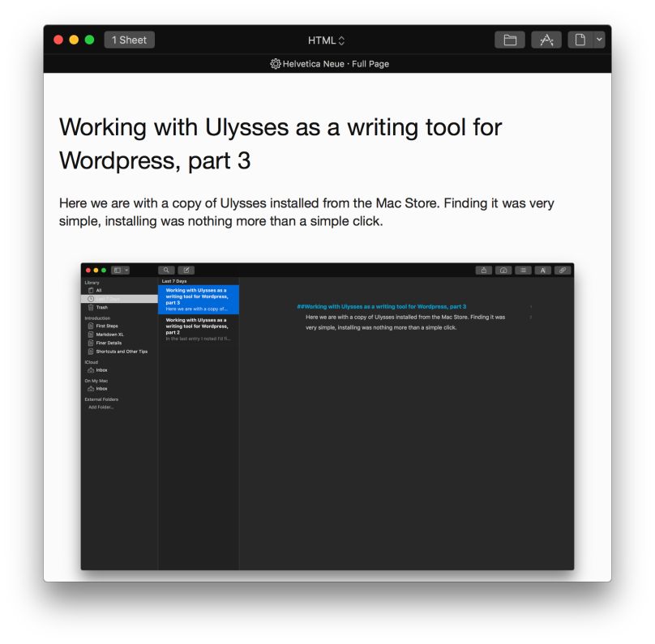
Task: Click the "Introduction" section label in the embedded sidebar
Action: 97,318
